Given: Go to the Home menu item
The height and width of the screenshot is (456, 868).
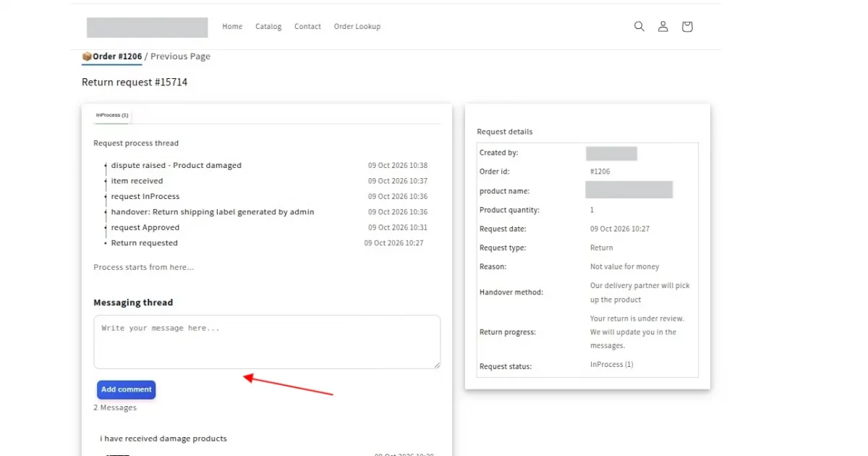Looking at the screenshot, I should tap(232, 27).
